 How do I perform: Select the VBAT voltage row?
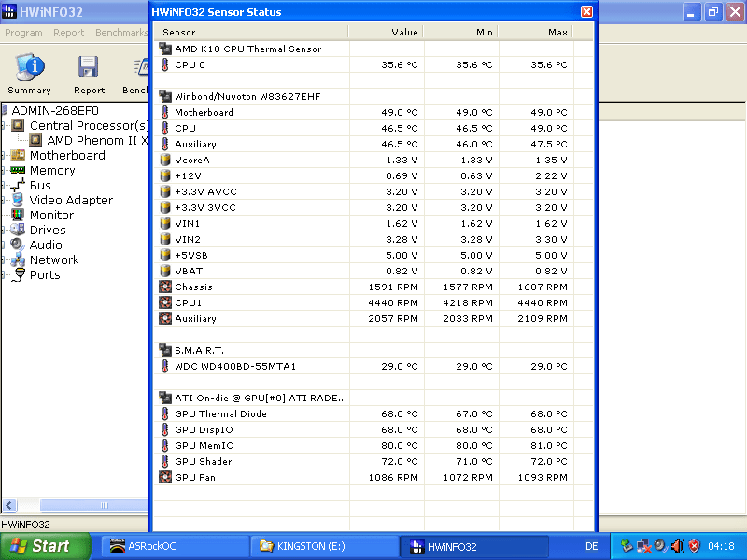click(x=373, y=271)
